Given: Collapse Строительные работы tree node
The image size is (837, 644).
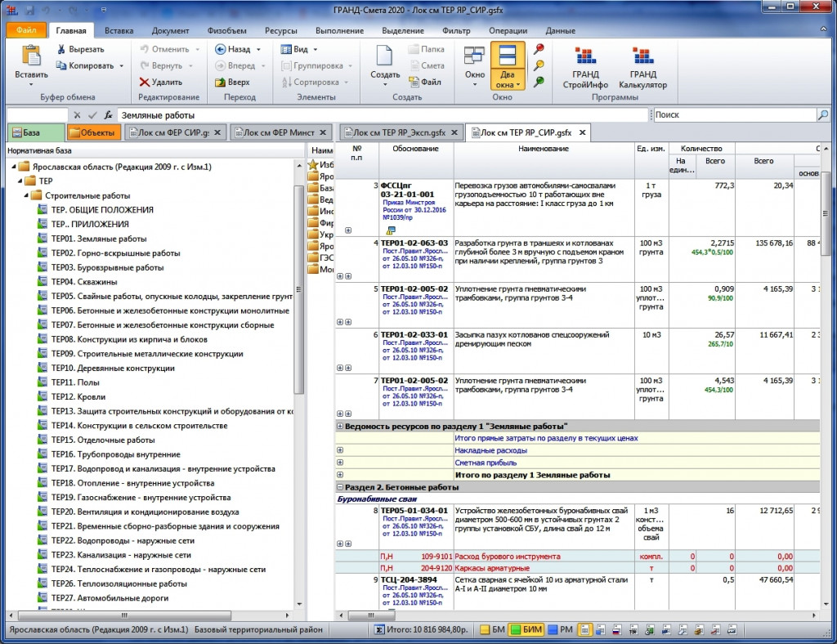Looking at the screenshot, I should coord(26,196).
